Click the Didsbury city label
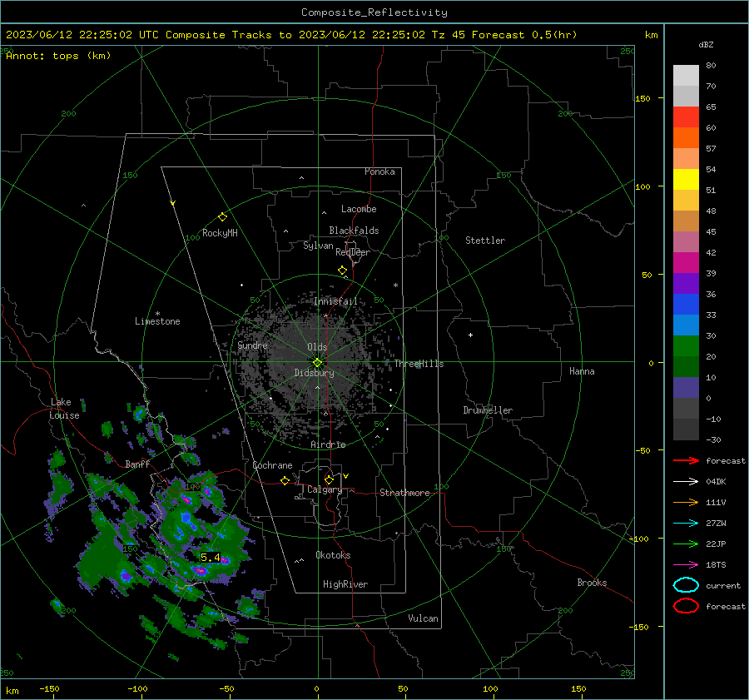The height and width of the screenshot is (700, 749). (314, 373)
